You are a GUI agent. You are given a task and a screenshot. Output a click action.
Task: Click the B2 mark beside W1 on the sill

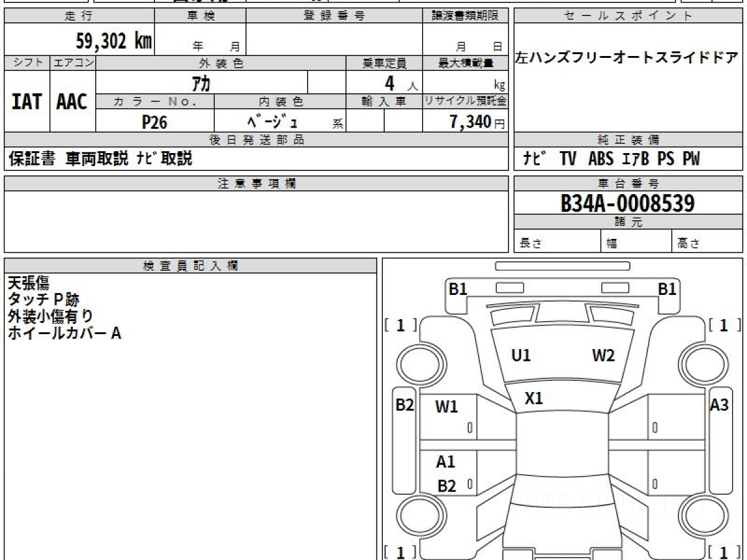[405, 405]
